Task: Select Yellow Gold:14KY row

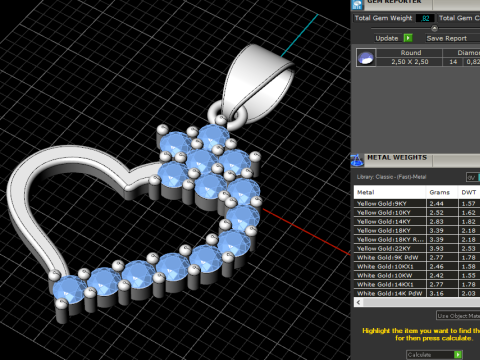Action: pyautogui.click(x=417, y=222)
